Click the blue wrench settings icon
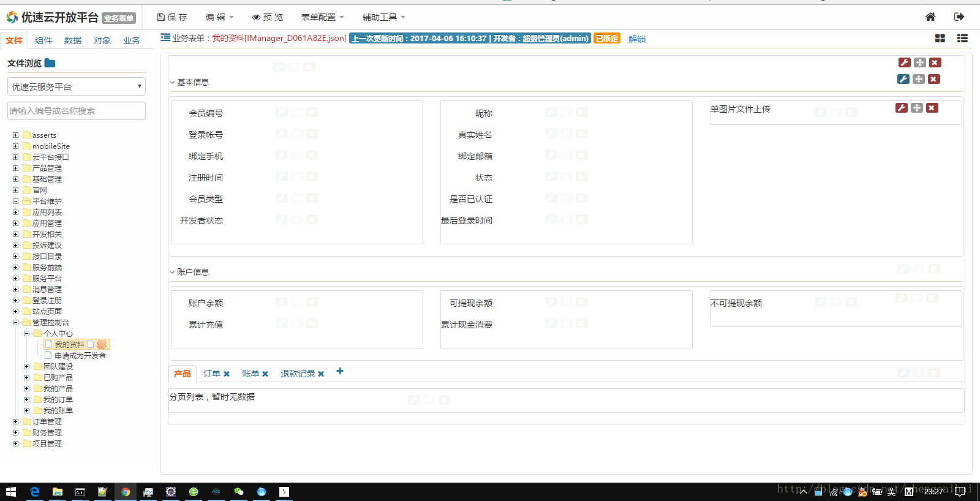Image resolution: width=980 pixels, height=501 pixels. (x=903, y=79)
